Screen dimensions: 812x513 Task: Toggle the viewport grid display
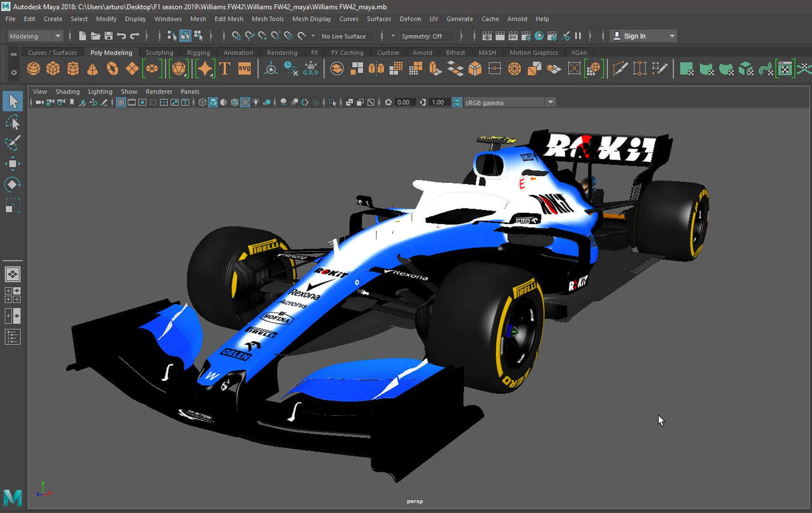coord(121,102)
